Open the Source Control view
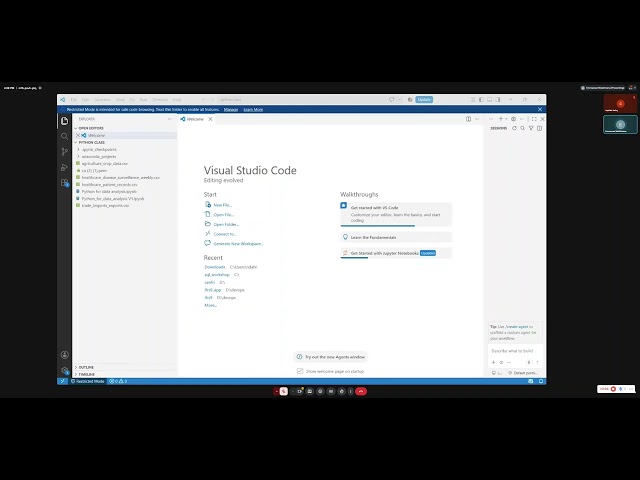The width and height of the screenshot is (640, 480). (x=64, y=152)
